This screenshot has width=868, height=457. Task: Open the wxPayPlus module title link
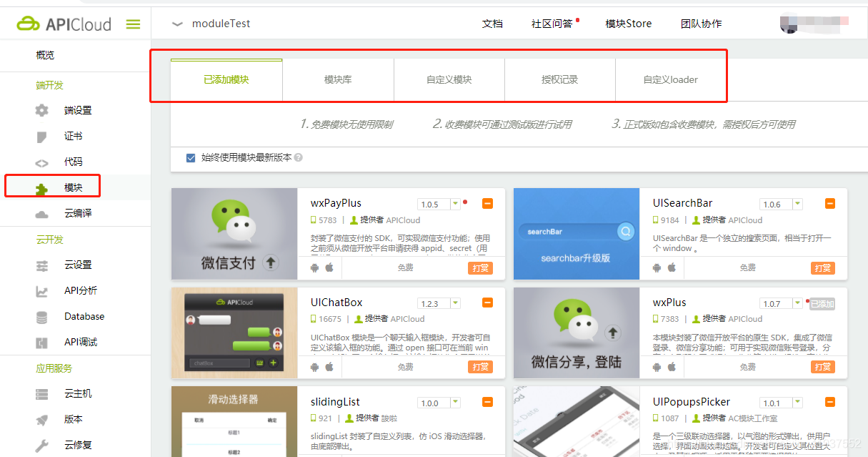[336, 203]
